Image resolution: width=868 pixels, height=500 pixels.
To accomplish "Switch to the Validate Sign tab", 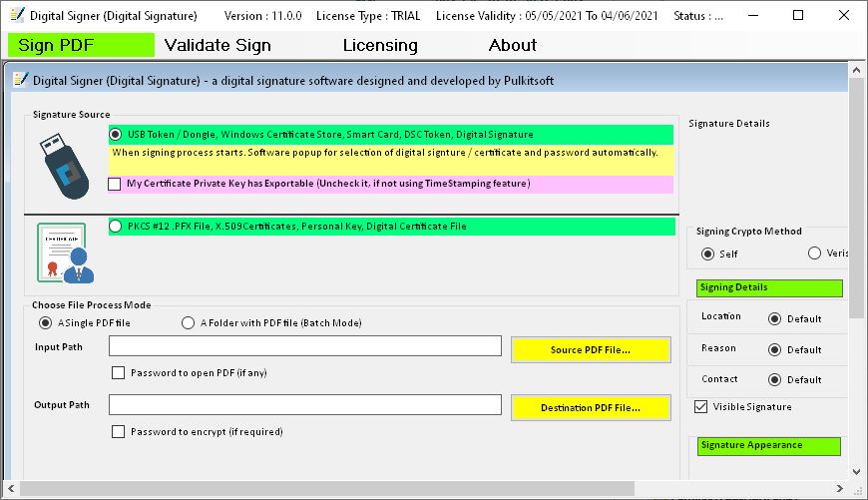I will click(217, 45).
